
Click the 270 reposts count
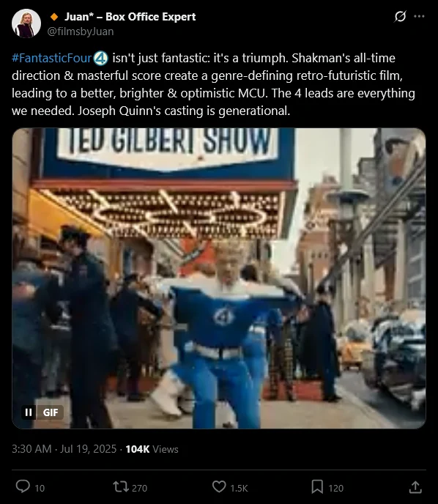click(x=139, y=488)
